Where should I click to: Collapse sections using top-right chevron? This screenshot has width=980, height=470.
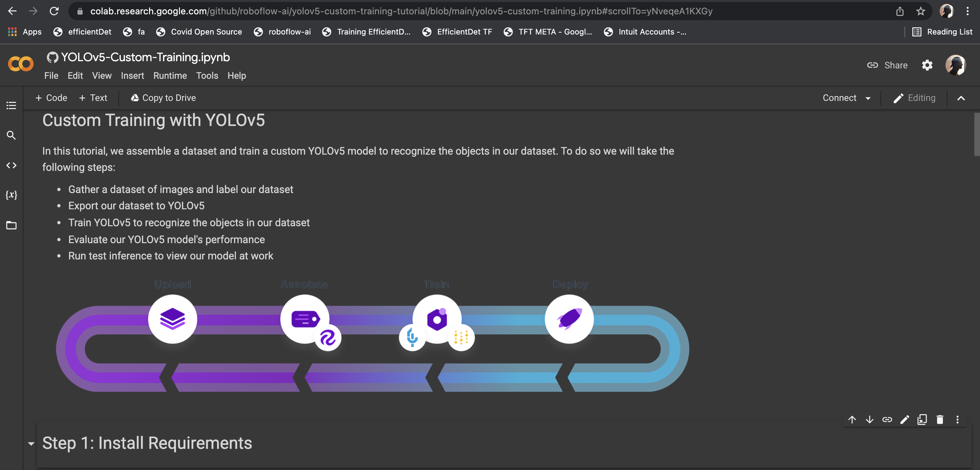pyautogui.click(x=961, y=98)
